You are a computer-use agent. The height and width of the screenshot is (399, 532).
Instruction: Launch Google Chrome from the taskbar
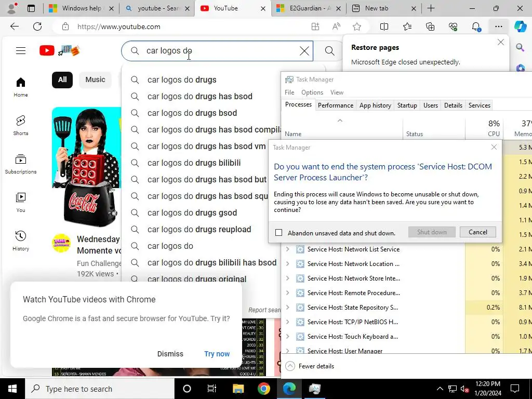click(263, 389)
